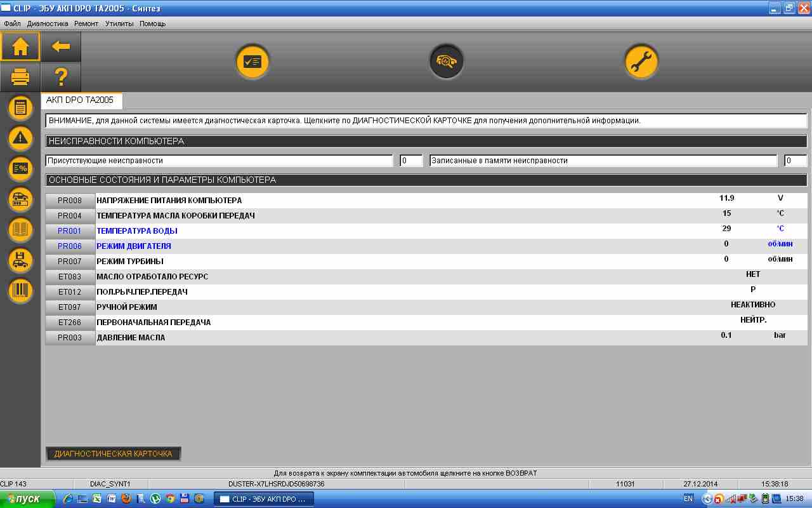Open help with question mark icon
Image resolution: width=812 pixels, height=508 pixels.
point(61,77)
